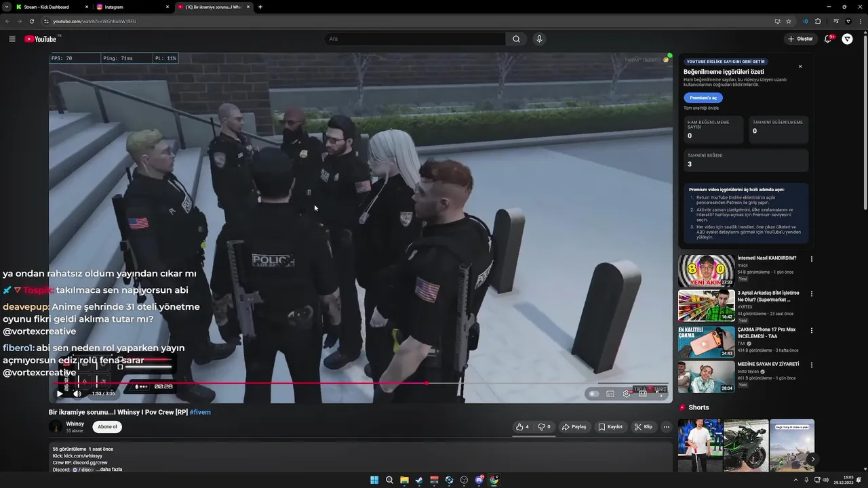Click the youtube.com address bar
Image resolution: width=868 pixels, height=488 pixels.
click(x=407, y=21)
